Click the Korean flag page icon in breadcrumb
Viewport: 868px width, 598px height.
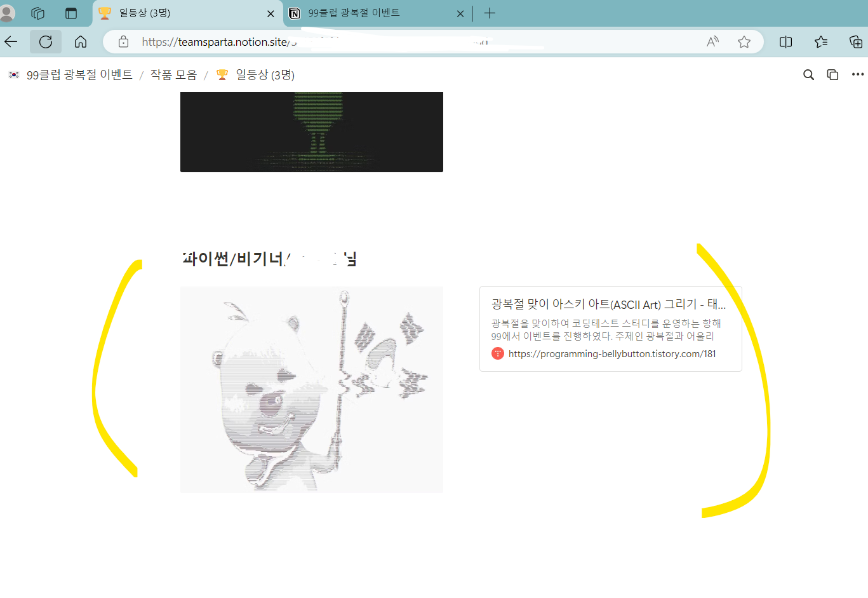click(x=14, y=75)
